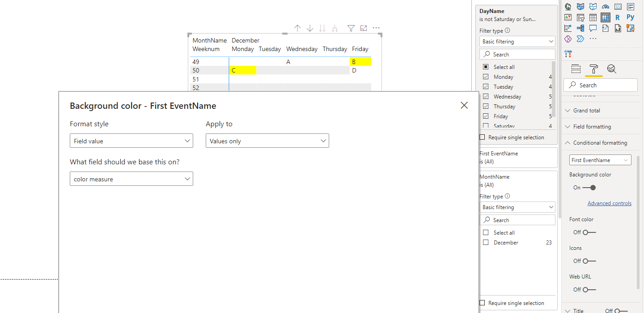Screen dimensions: 644x313
Task: Uncheck Wednesday in DayName filter
Action: point(486,96)
